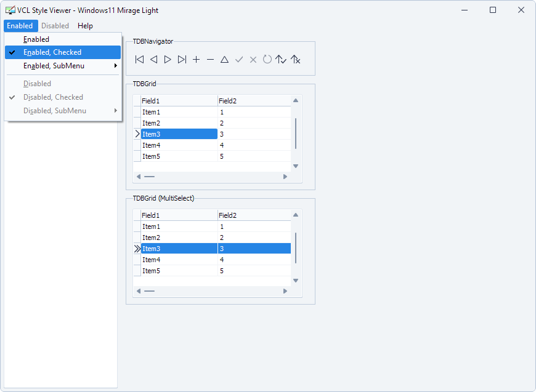Click the Field1 column header in TDBGrid
Viewport: 536px width, 392px height.
(179, 101)
